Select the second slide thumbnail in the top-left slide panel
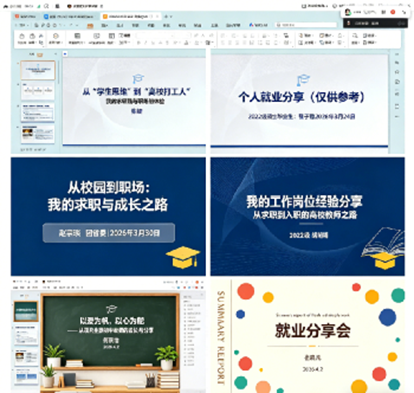Screen dimensions: 414x393 click(x=38, y=91)
